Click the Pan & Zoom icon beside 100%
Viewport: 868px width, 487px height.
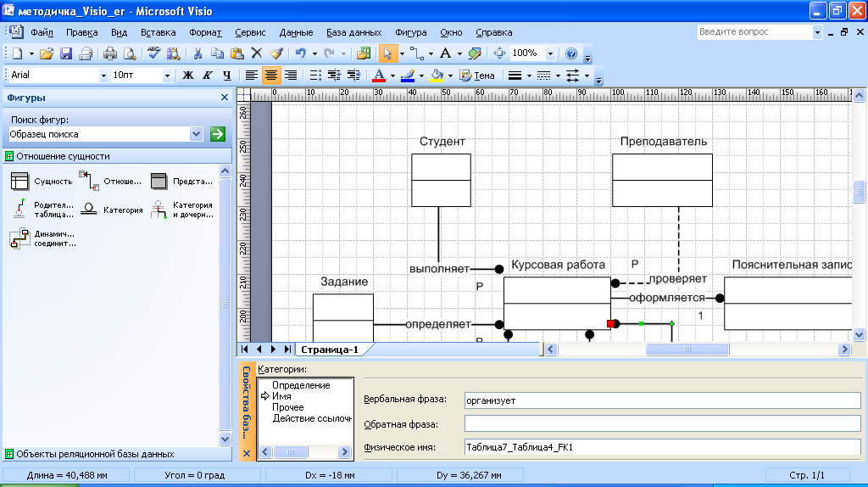click(x=499, y=53)
